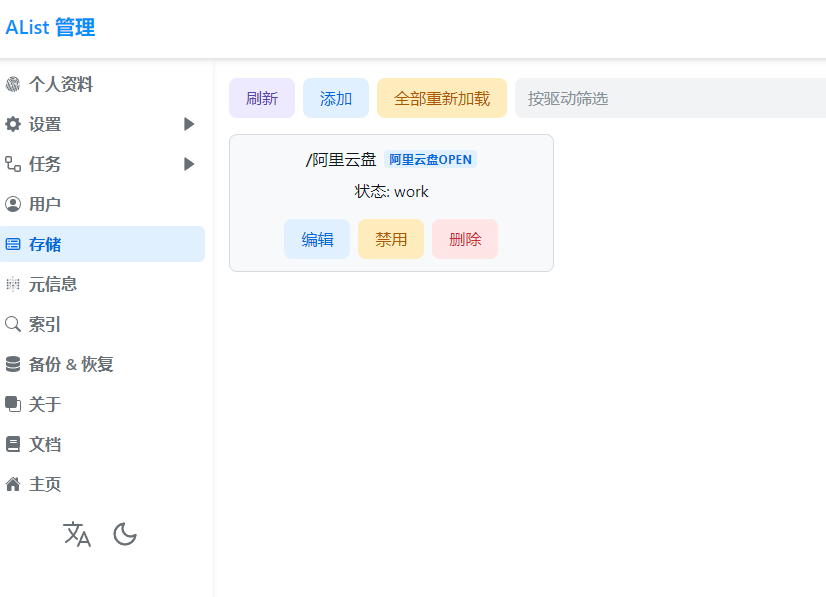Select the 存储 menu entry

[x=102, y=244]
